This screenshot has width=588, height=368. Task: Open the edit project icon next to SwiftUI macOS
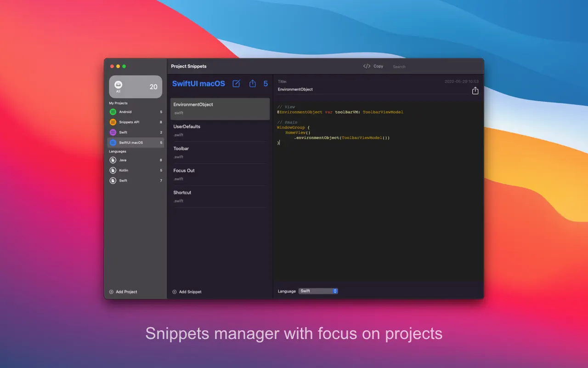click(x=236, y=84)
